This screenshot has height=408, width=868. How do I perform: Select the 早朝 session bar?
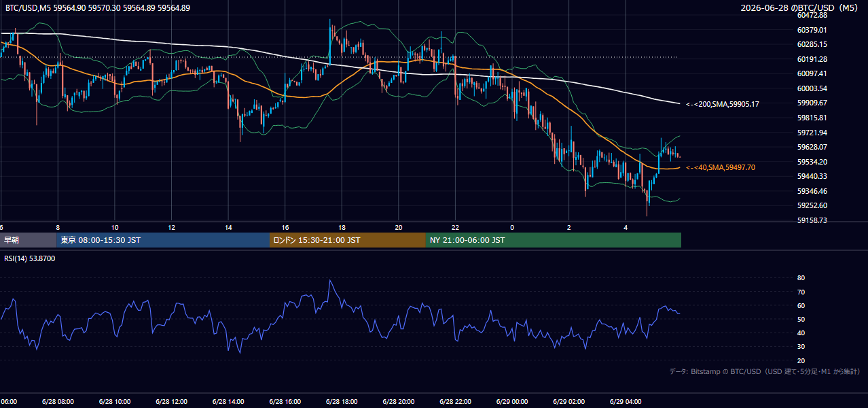click(x=29, y=240)
